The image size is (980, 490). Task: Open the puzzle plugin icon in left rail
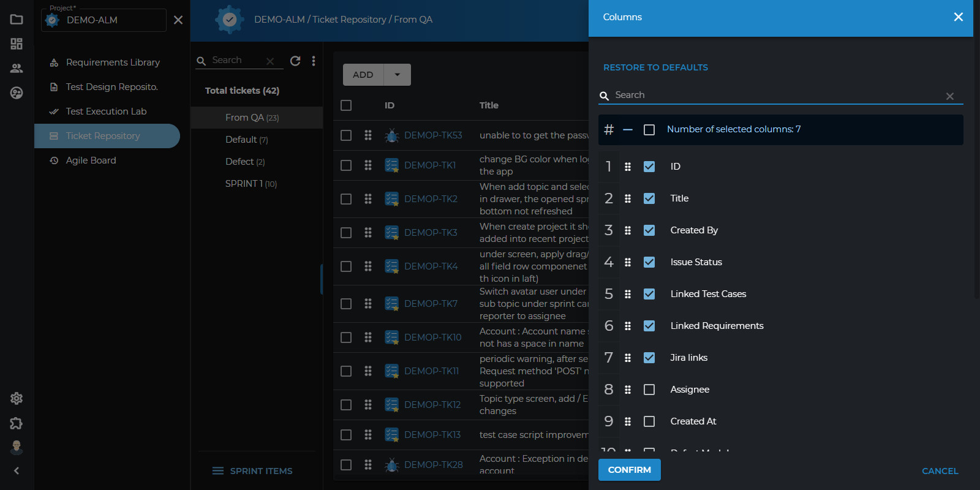click(x=17, y=423)
